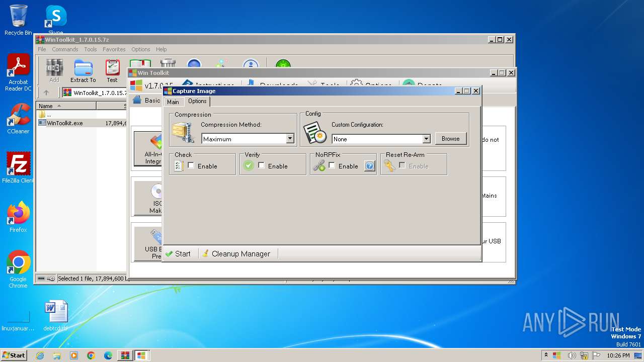The image size is (644, 362).
Task: Click the up-folder arrow in WinRAR
Action: (x=46, y=93)
